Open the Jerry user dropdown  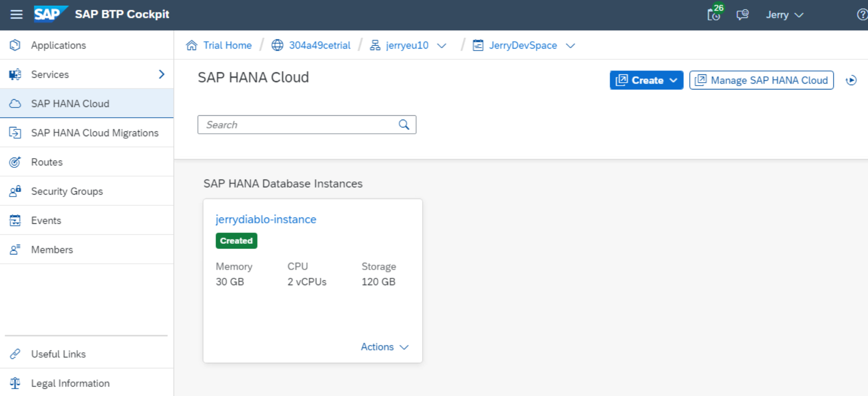pos(784,15)
